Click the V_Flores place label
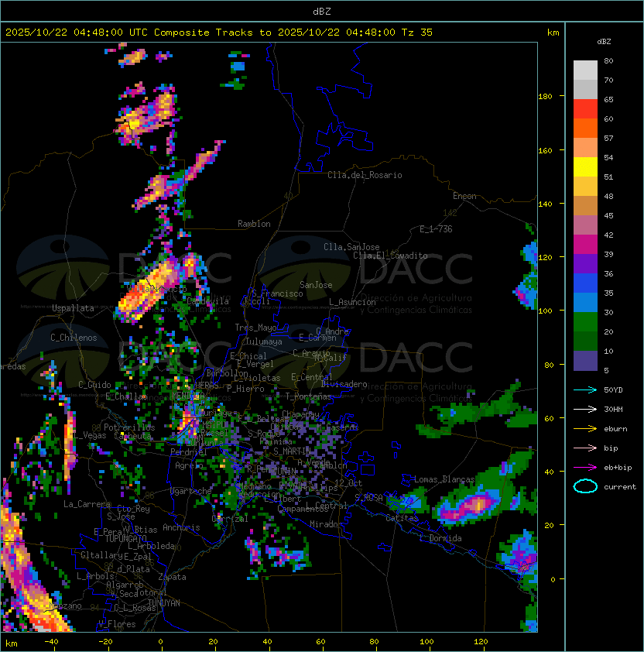This screenshot has height=652, width=644. point(117,625)
